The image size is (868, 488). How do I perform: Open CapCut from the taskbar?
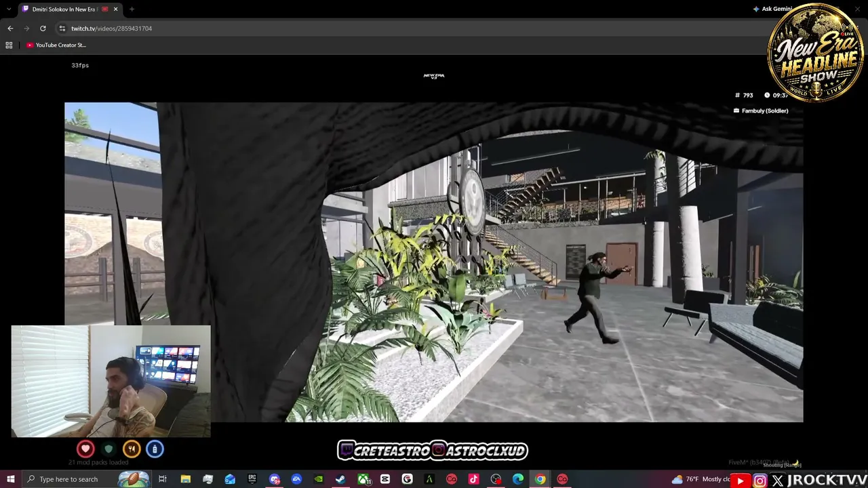pos(385,479)
